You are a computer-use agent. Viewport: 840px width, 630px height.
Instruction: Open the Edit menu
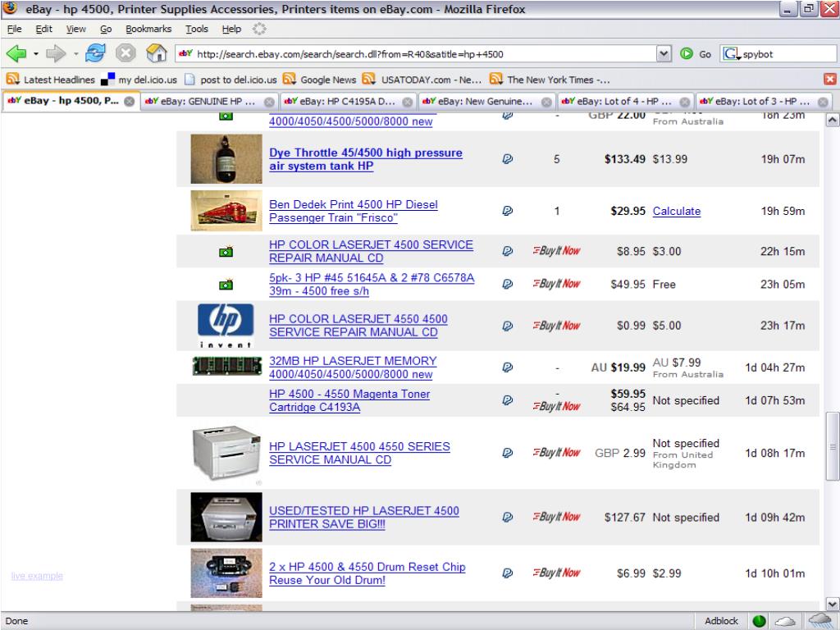pos(44,29)
